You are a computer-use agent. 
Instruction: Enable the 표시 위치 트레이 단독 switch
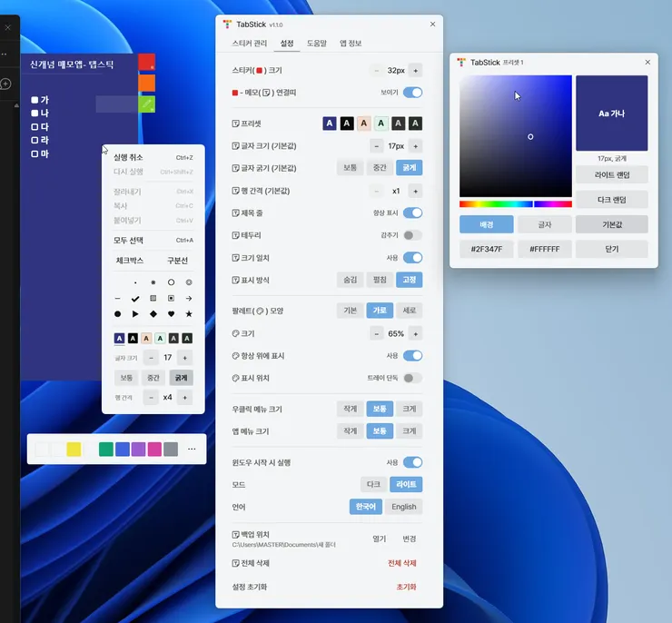(412, 378)
